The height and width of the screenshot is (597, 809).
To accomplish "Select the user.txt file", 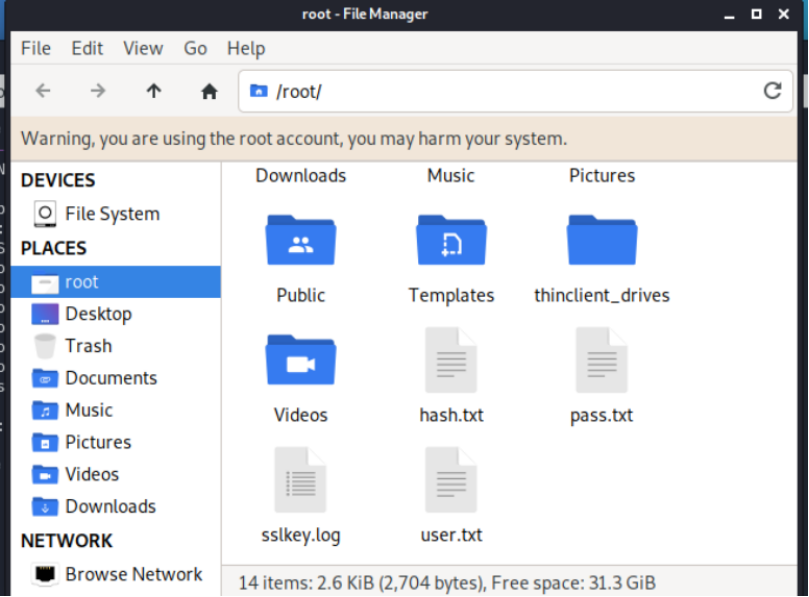I will pos(451,480).
